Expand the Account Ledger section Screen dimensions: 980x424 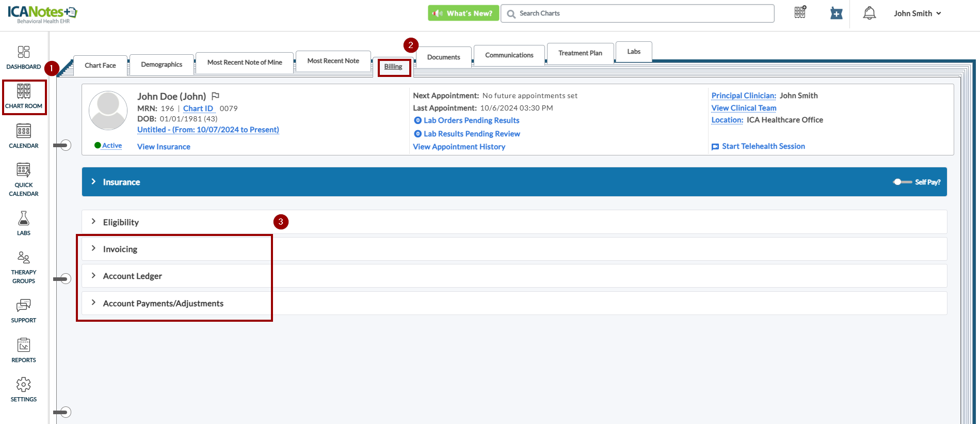click(132, 276)
